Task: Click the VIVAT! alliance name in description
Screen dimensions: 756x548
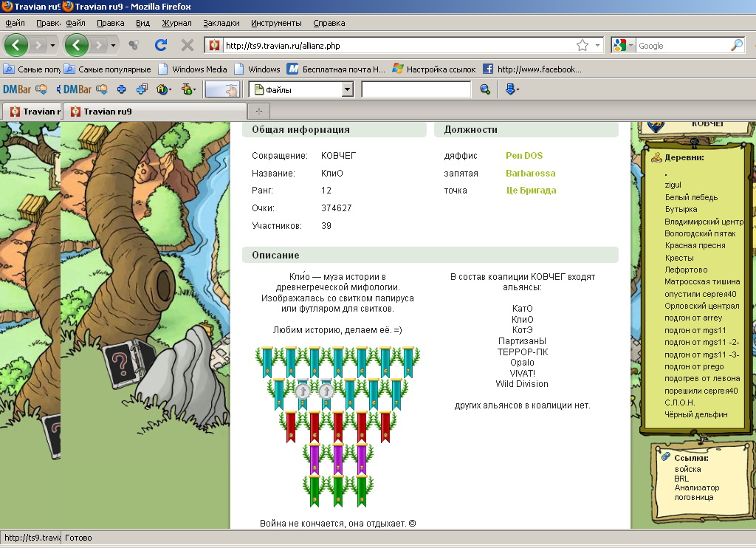Action: (x=522, y=373)
